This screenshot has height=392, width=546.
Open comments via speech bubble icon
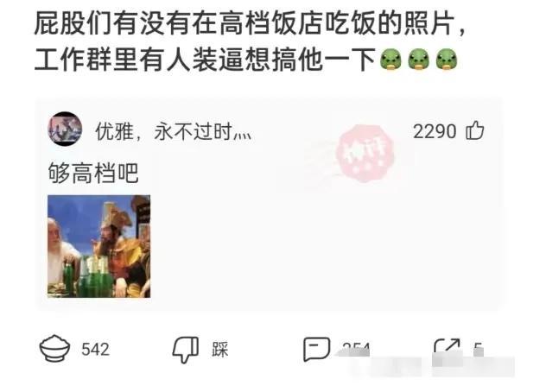click(316, 349)
